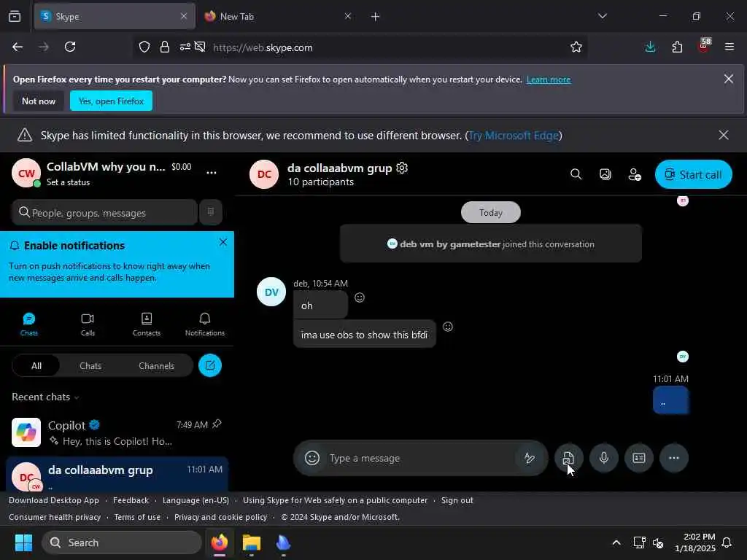Start a new chat with pencil icon
Image resolution: width=747 pixels, height=560 pixels.
[x=210, y=366]
